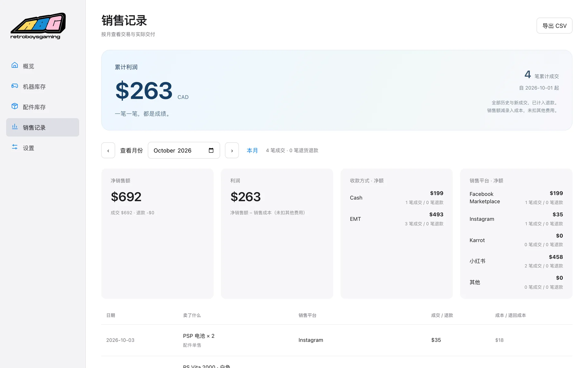Export records with 导出 CSV button
The height and width of the screenshot is (368, 588).
[554, 26]
